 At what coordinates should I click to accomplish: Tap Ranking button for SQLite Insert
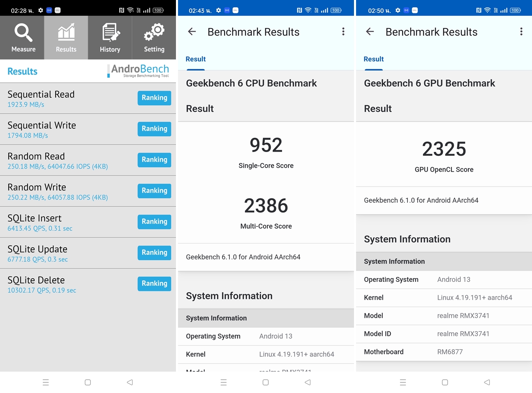[154, 221]
